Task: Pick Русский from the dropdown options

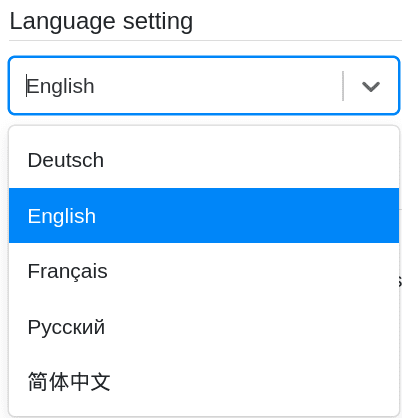Action: click(x=204, y=327)
